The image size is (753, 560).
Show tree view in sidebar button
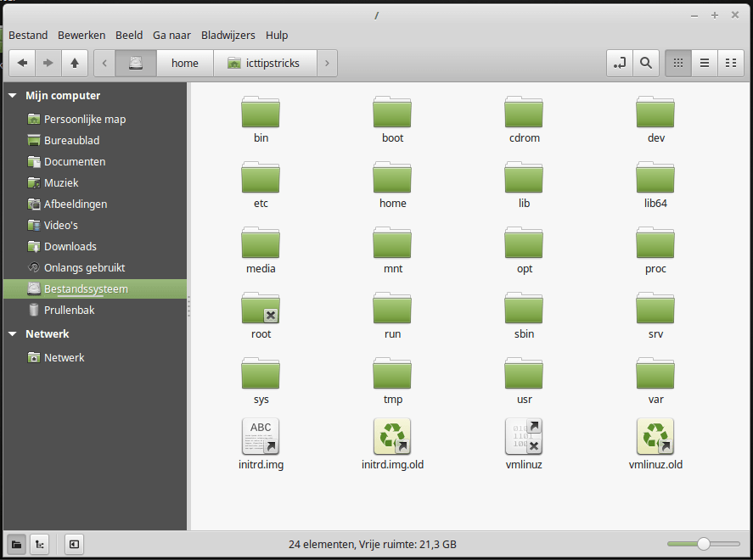pyautogui.click(x=39, y=544)
